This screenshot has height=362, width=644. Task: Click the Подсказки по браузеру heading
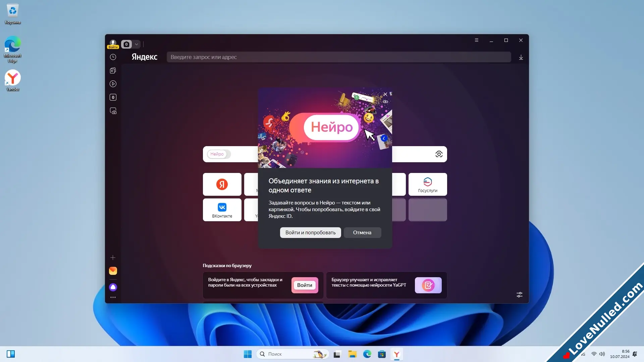227,265
